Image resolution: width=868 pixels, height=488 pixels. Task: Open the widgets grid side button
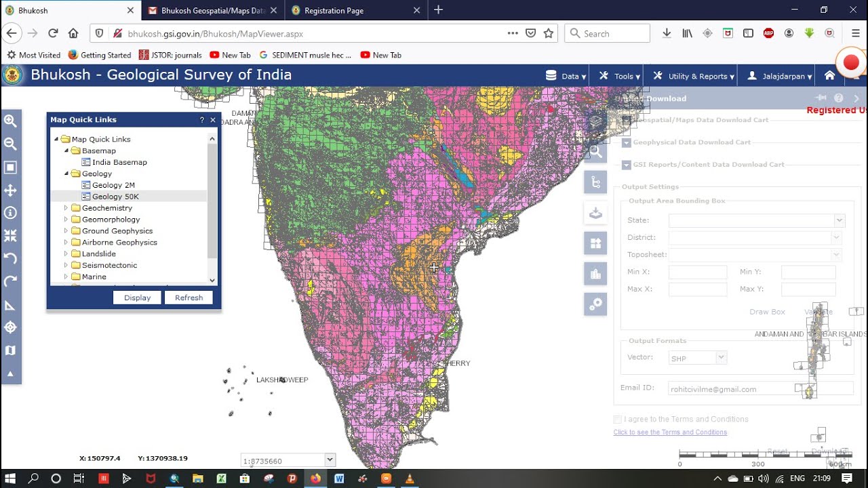point(595,243)
